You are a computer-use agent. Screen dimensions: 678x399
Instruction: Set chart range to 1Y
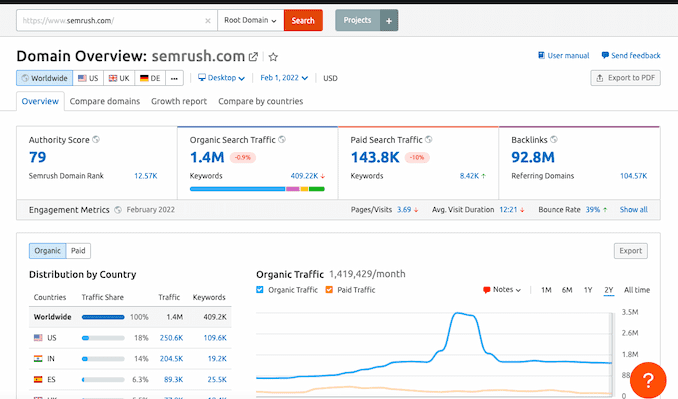point(588,290)
